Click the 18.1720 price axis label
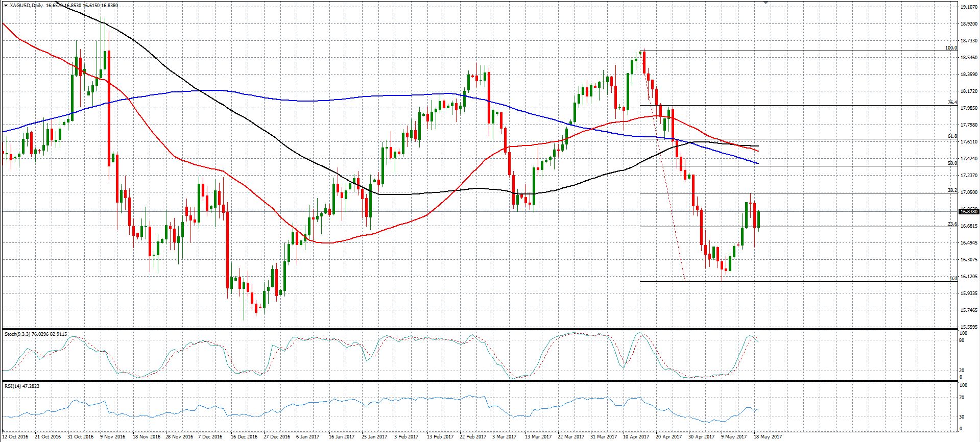The height and width of the screenshot is (442, 980). (x=969, y=91)
